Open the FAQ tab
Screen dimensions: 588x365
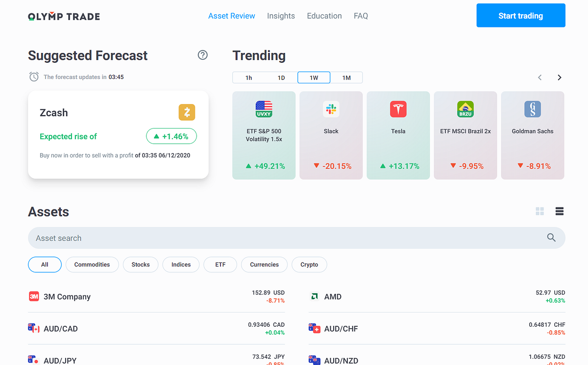click(361, 16)
